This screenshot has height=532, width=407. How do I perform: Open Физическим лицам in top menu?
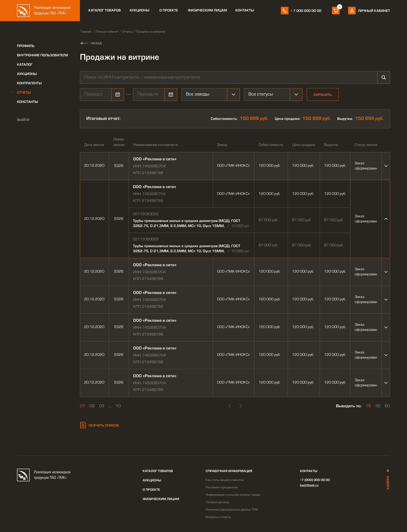pyautogui.click(x=207, y=10)
